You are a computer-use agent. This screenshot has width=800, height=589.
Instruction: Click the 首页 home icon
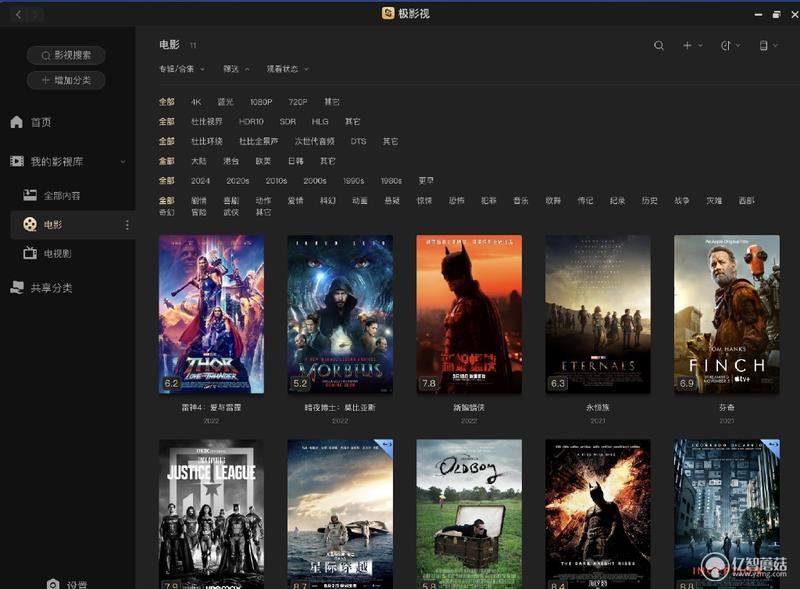(17, 122)
